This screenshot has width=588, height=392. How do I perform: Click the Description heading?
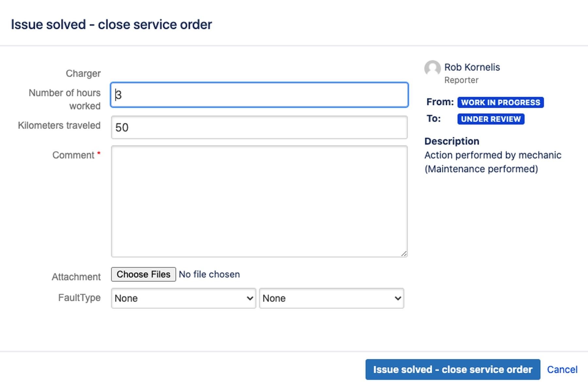tap(451, 141)
